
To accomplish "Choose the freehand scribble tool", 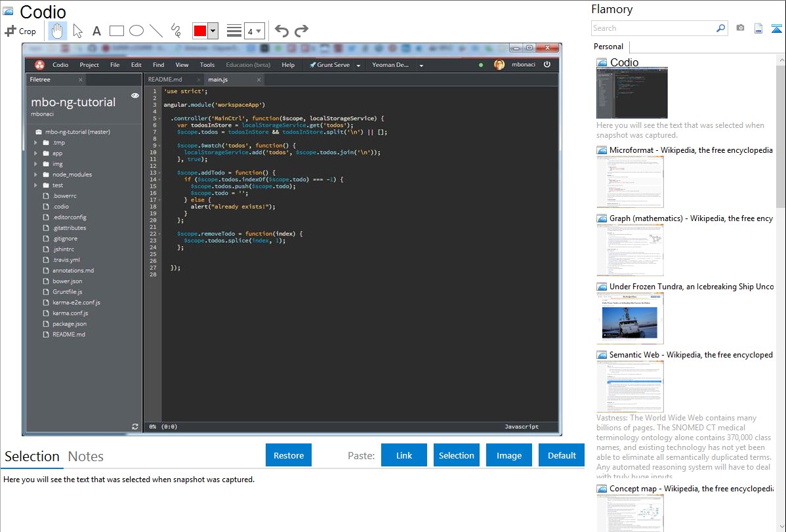I will click(176, 31).
